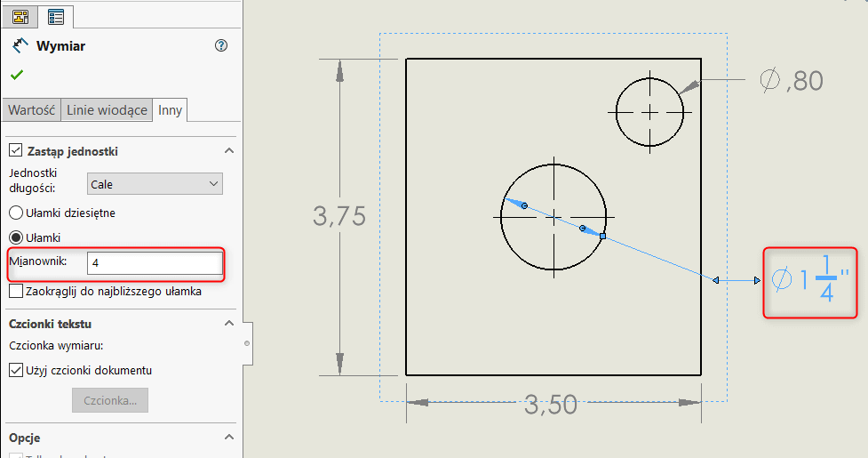868x458 pixels.
Task: Click the Czcionka wymiaru label
Action: (x=56, y=346)
